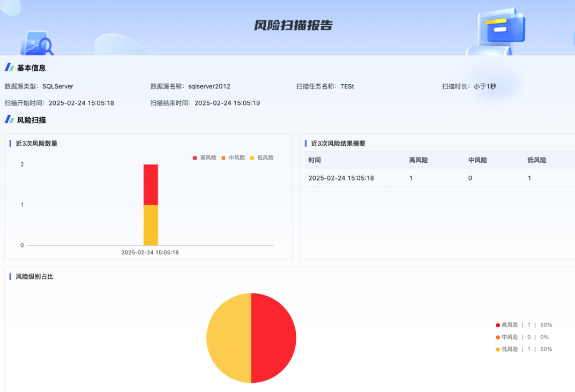Select the 2025-02-24 15:05:18 table row time cell

(x=341, y=178)
